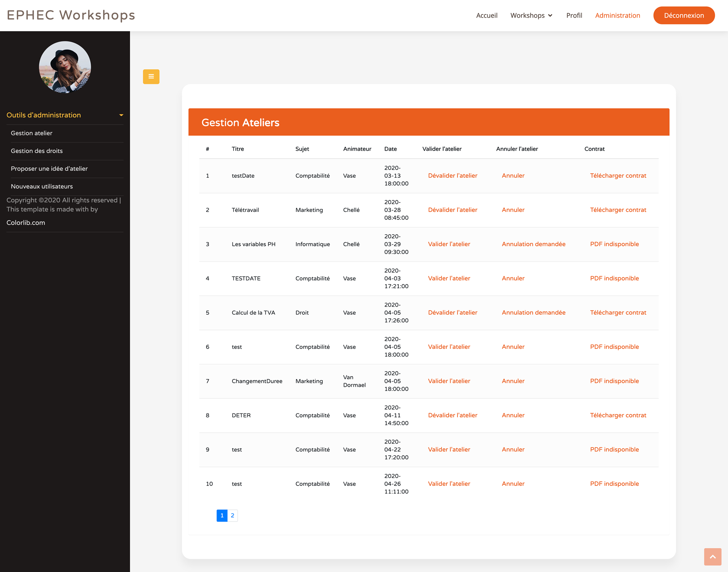The height and width of the screenshot is (572, 728).
Task: Open the Administration nav item
Action: click(617, 15)
